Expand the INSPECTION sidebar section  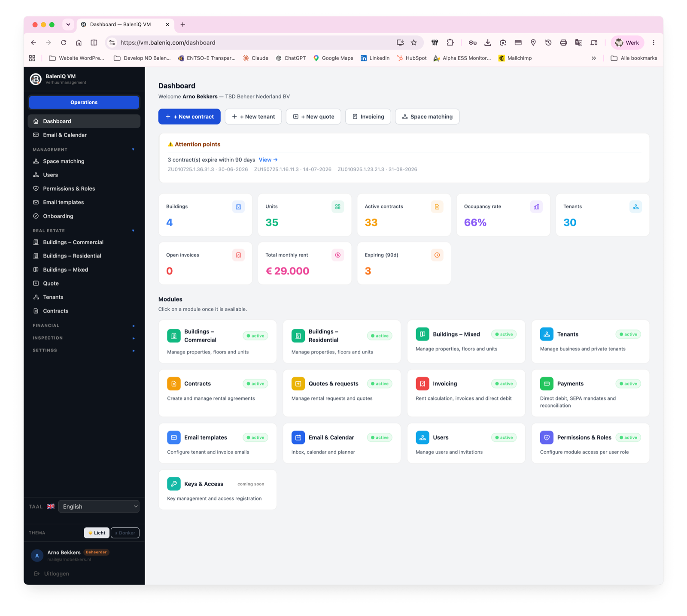pos(134,338)
